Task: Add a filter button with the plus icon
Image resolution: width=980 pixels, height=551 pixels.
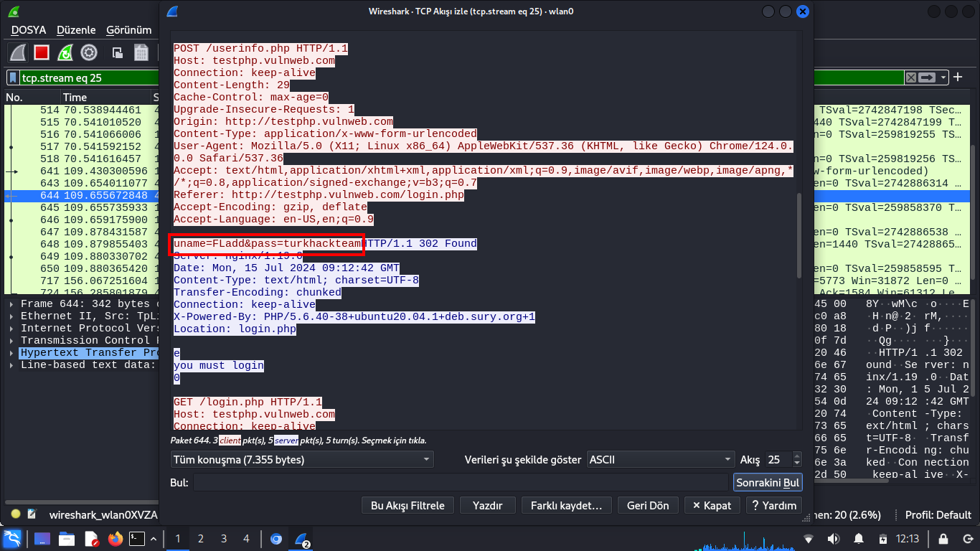Action: coord(958,77)
